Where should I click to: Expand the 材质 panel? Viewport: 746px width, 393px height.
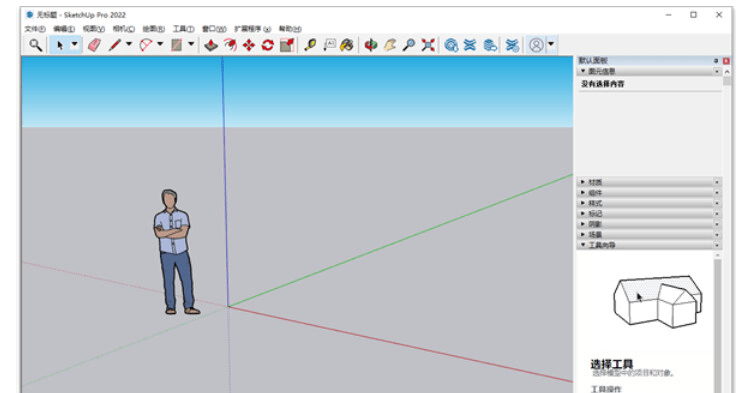583,182
